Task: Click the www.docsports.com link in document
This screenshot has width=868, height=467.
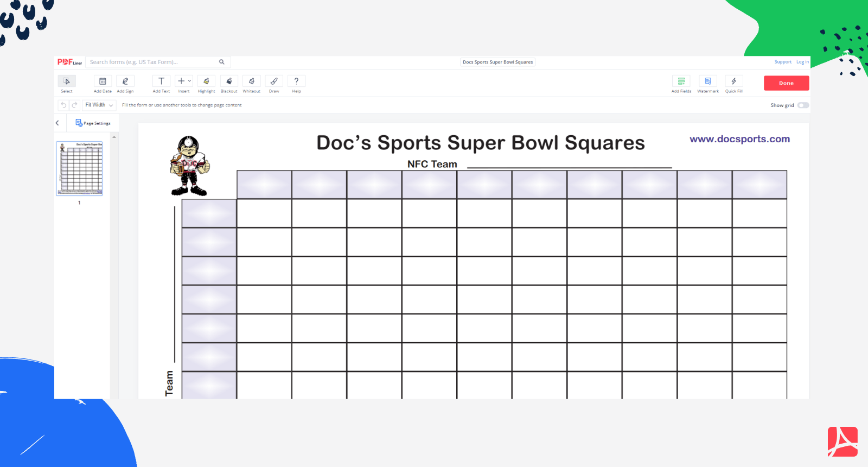Action: (x=739, y=139)
